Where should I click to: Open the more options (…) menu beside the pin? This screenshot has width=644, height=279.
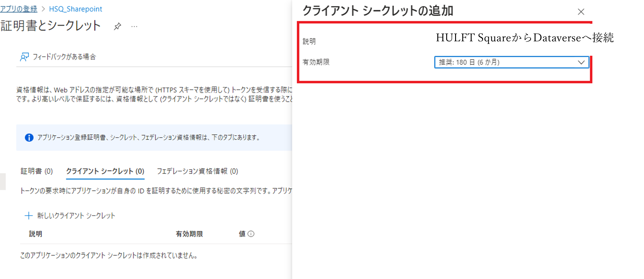click(x=134, y=26)
